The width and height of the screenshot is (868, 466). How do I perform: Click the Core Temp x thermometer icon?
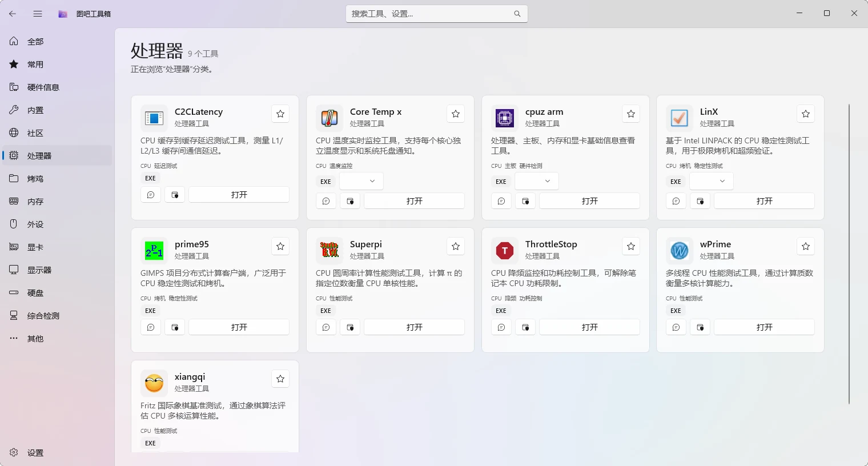click(x=329, y=118)
